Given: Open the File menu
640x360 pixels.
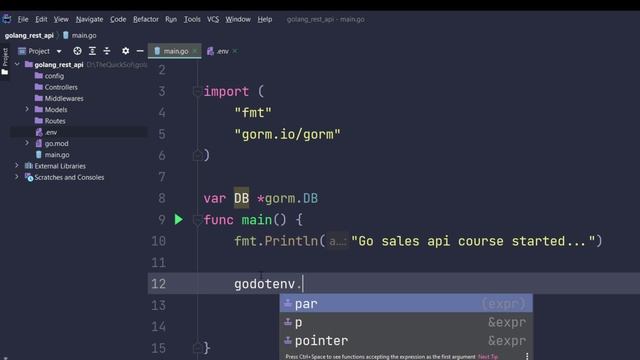Looking at the screenshot, I should [23, 19].
